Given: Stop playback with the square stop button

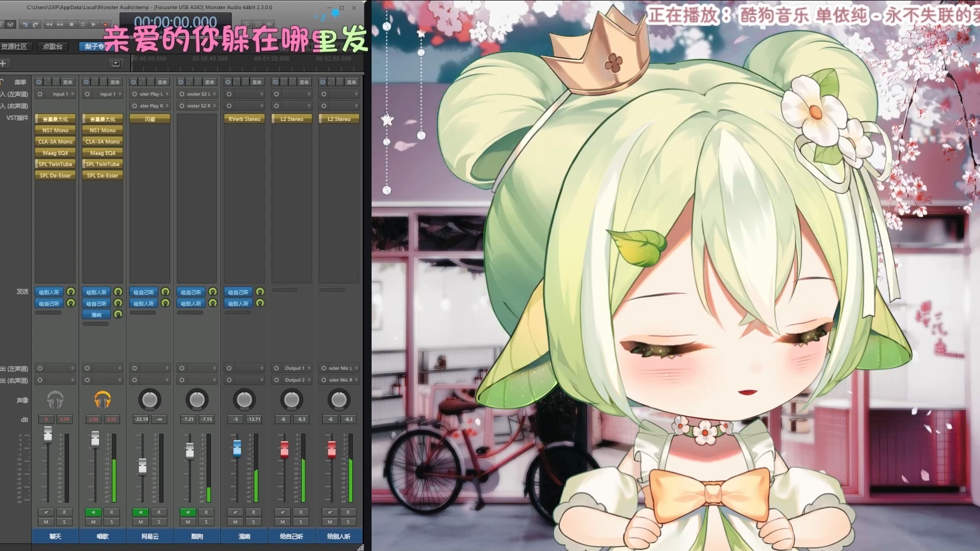Looking at the screenshot, I should tap(71, 24).
